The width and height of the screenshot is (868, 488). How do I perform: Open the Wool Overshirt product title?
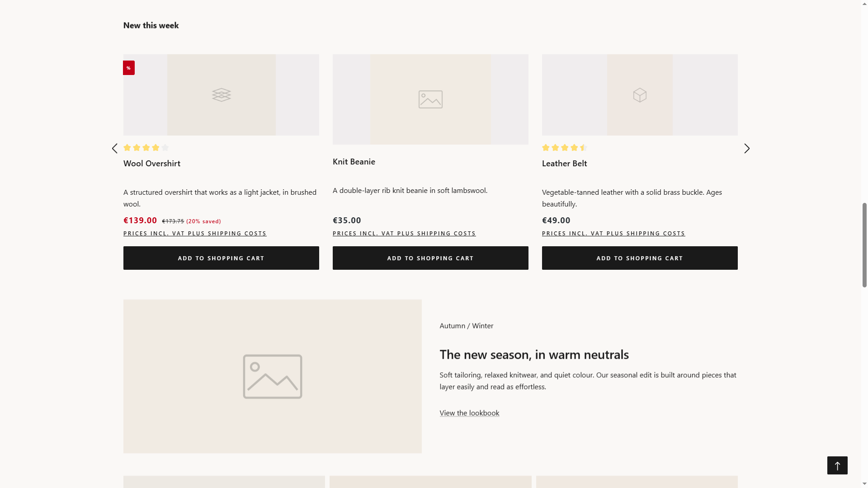coord(152,164)
